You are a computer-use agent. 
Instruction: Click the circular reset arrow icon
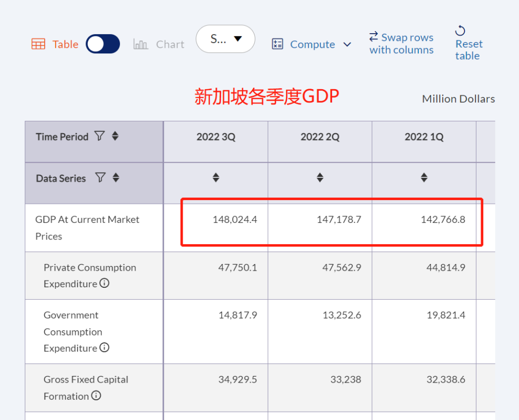click(x=460, y=31)
